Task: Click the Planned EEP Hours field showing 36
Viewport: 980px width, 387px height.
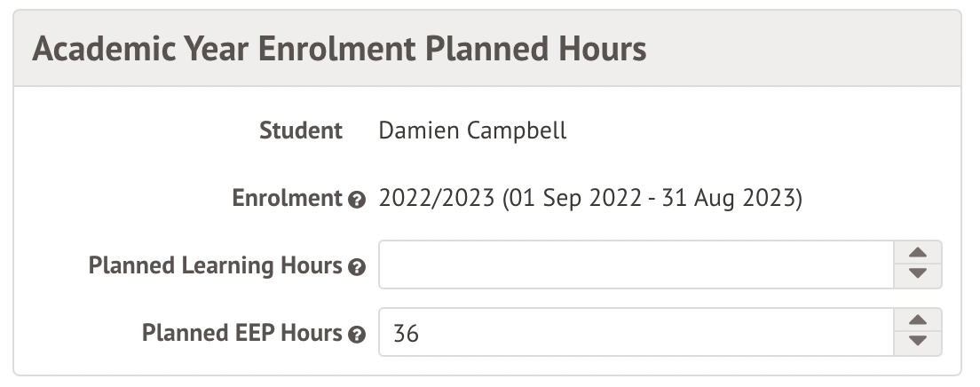Action: [635, 333]
